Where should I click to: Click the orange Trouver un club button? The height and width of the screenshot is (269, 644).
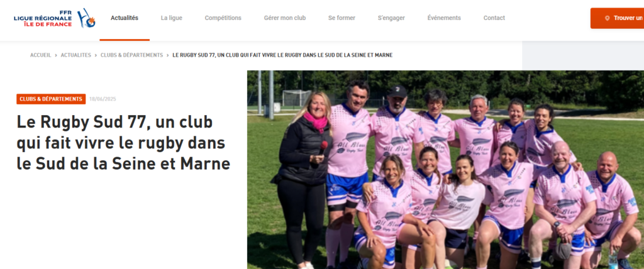click(618, 18)
